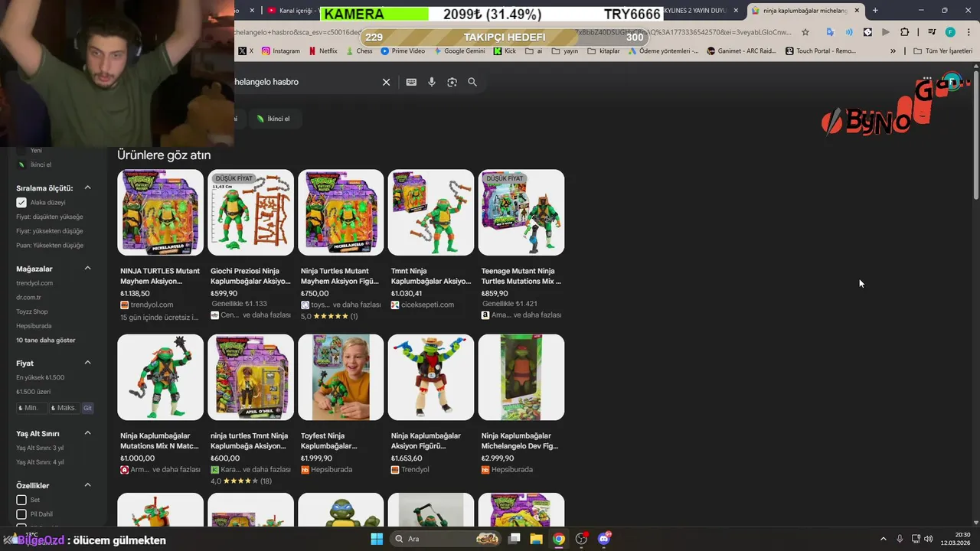The height and width of the screenshot is (551, 980).
Task: Submit search with magnifier icon
Action: click(x=472, y=82)
